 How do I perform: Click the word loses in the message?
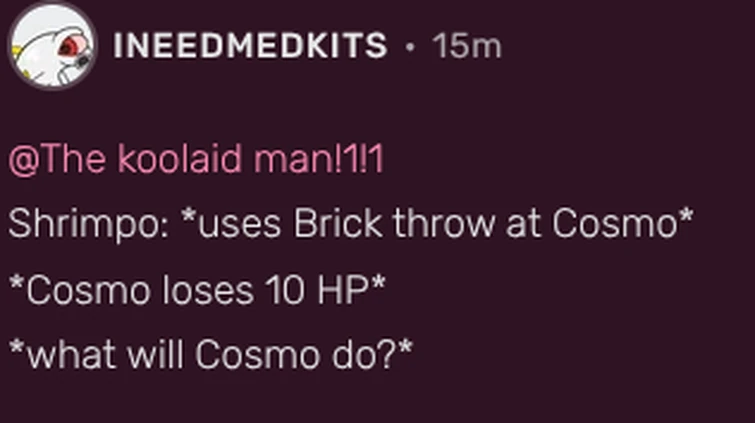208,290
